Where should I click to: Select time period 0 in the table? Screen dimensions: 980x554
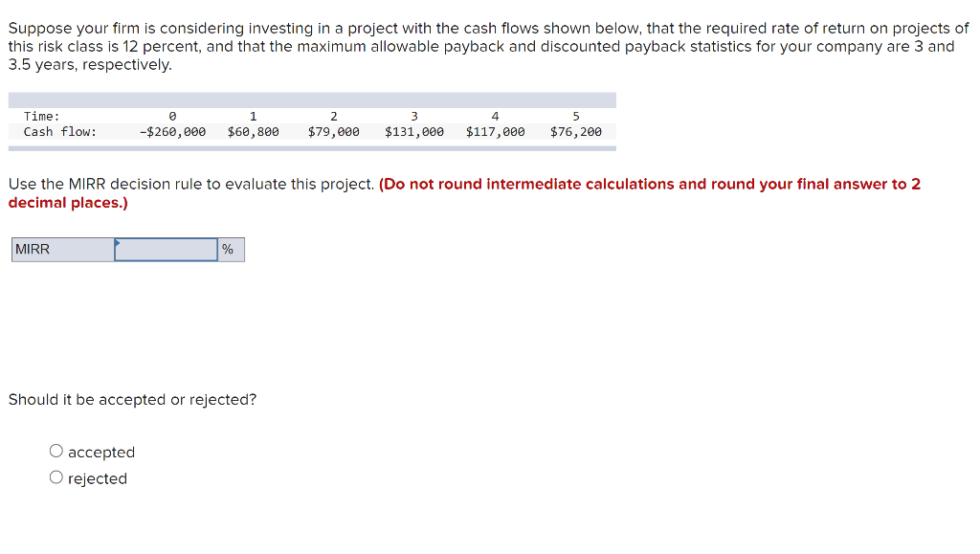pyautogui.click(x=173, y=115)
